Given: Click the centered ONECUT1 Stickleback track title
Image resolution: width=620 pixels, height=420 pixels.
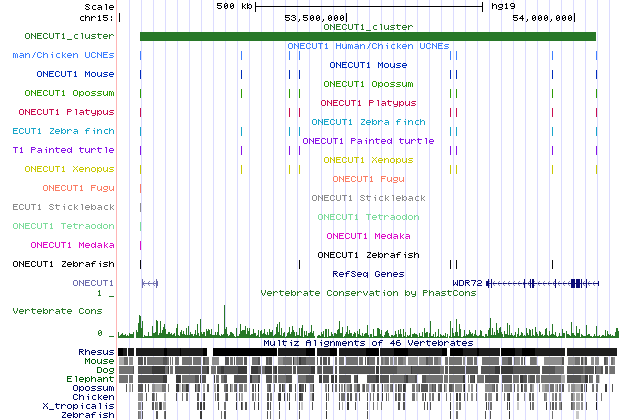Looking at the screenshot, I should tap(367, 198).
